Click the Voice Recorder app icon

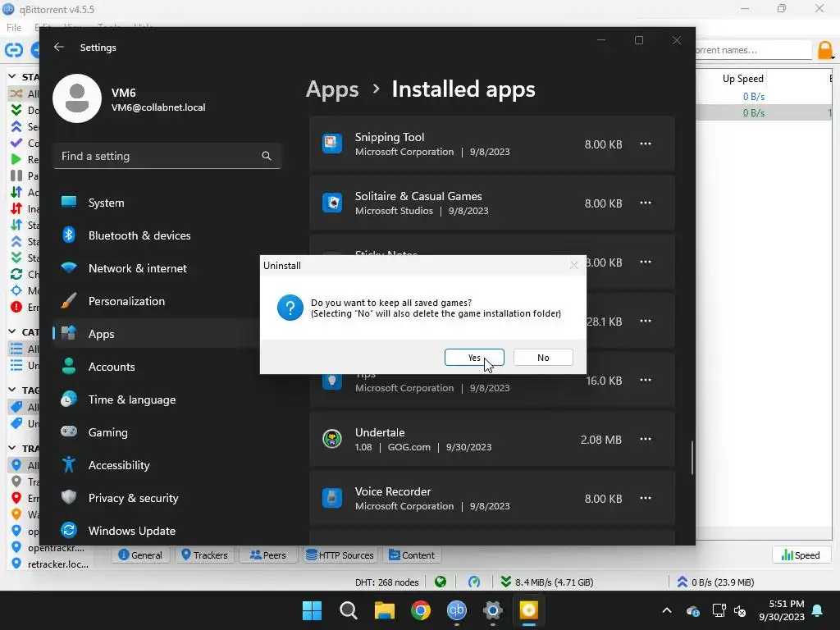[x=332, y=498]
